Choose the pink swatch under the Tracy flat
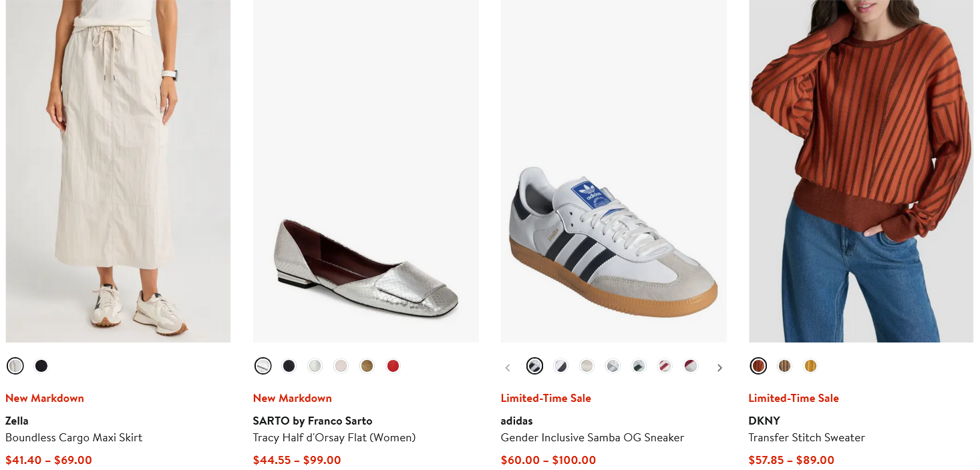Screen dimensions: 980x470 pyautogui.click(x=341, y=366)
